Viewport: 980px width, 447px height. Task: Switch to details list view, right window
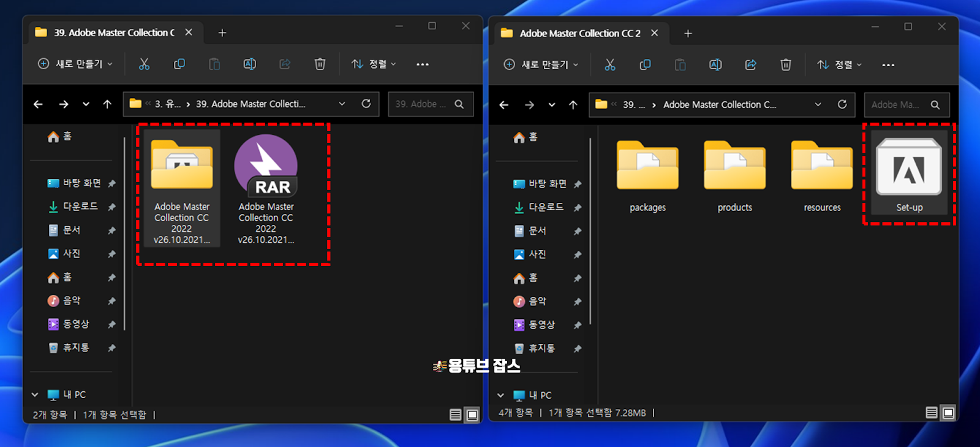click(x=931, y=413)
